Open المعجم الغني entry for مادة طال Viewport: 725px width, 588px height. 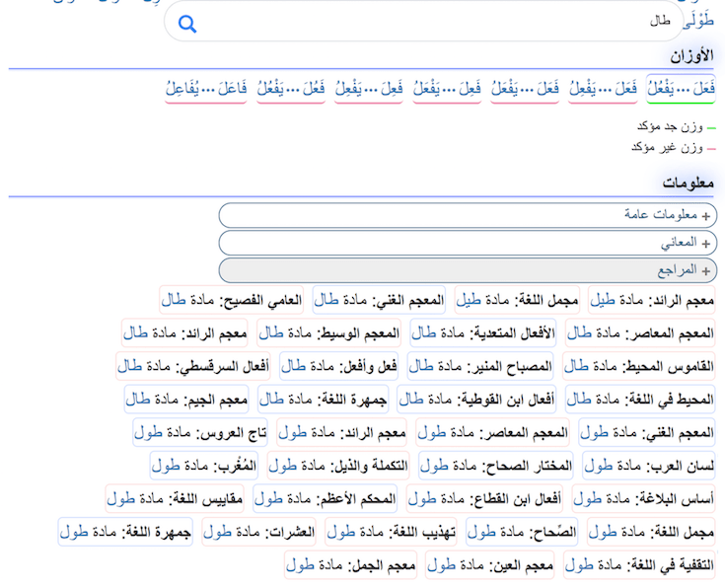point(379,300)
